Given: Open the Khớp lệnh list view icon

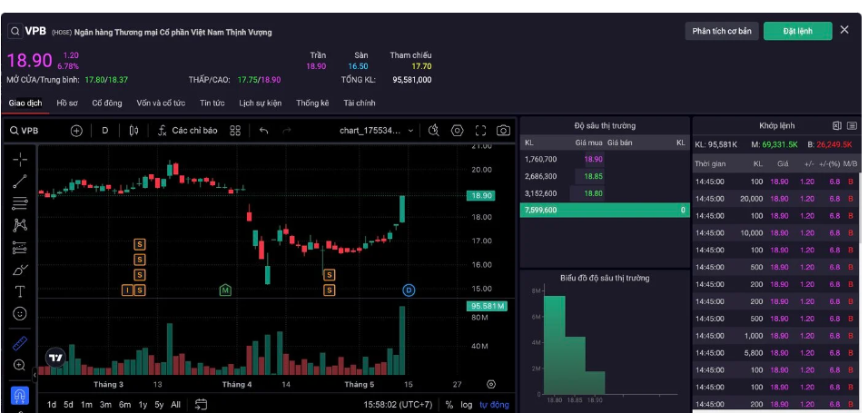Looking at the screenshot, I should (852, 125).
